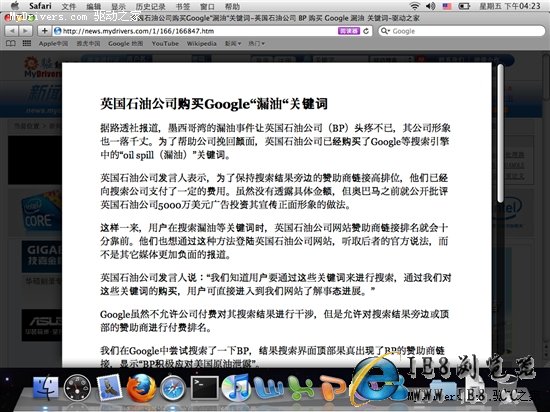
Task: Focus the Google search field
Action: pyautogui.click(x=462, y=31)
